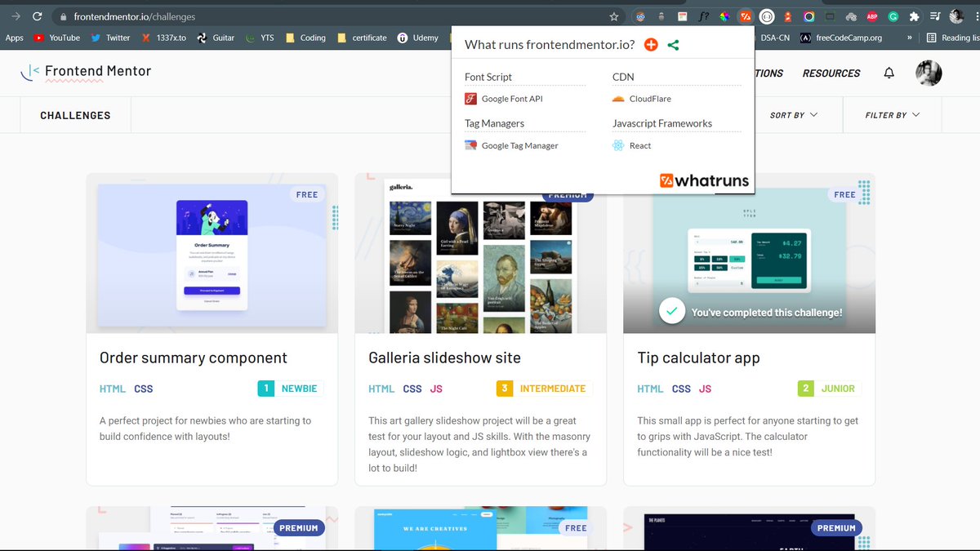Go to the RESOURCES nav item

click(831, 73)
